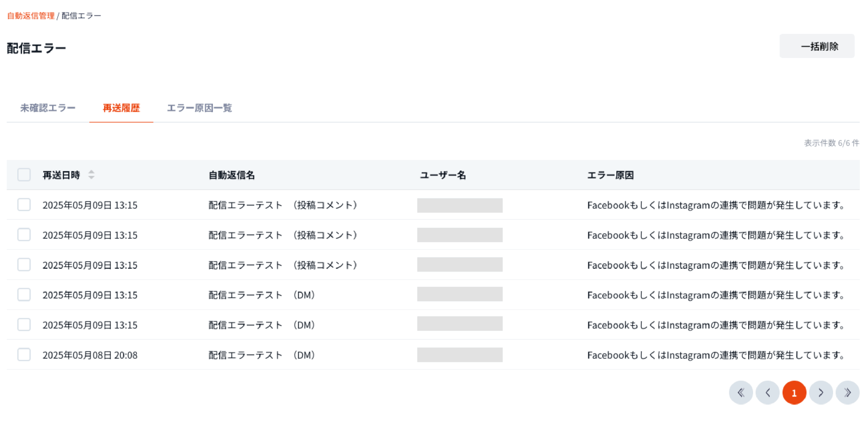The height and width of the screenshot is (428, 868).
Task: Click next page arrow in pagination
Action: pos(821,392)
